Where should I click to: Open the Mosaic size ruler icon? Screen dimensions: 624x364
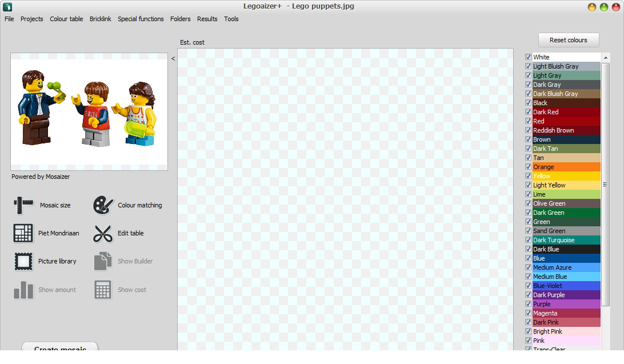(x=23, y=205)
